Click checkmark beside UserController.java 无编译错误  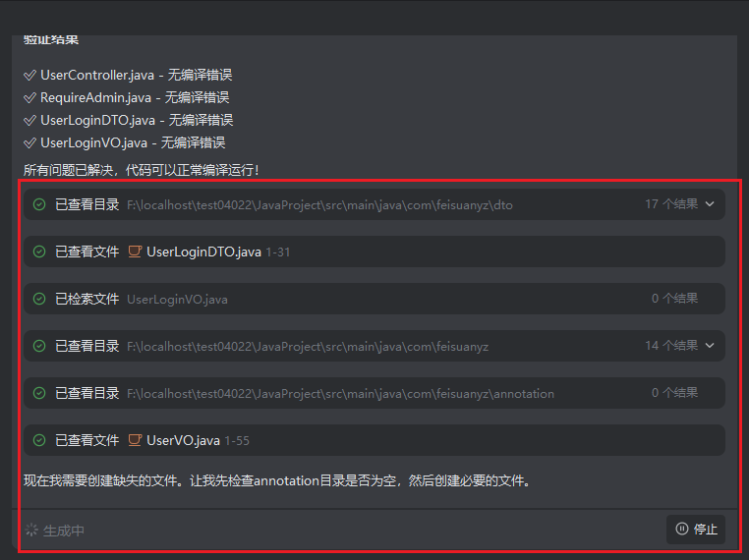click(29, 75)
